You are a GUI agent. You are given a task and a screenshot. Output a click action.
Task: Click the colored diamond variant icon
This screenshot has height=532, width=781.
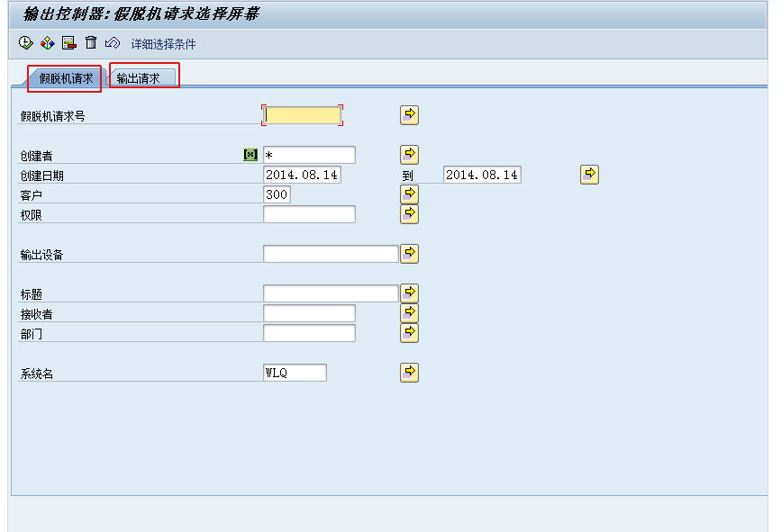click(x=48, y=43)
